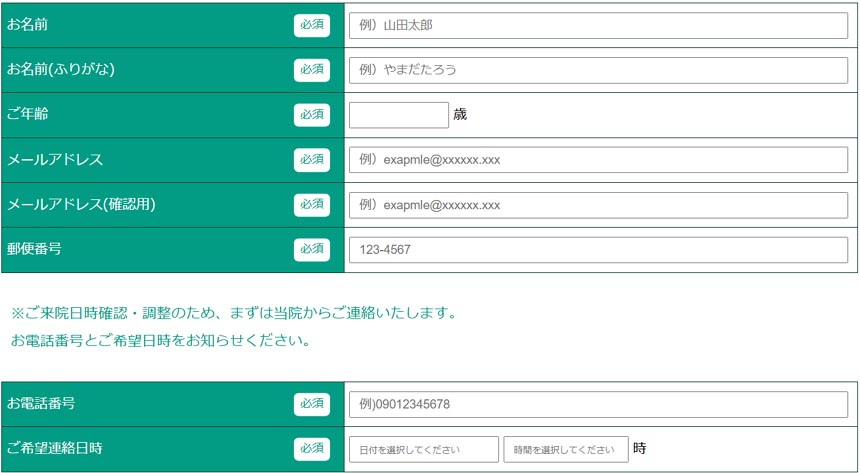Click the 歳 unit text after age
860x473 pixels.
pyautogui.click(x=460, y=115)
